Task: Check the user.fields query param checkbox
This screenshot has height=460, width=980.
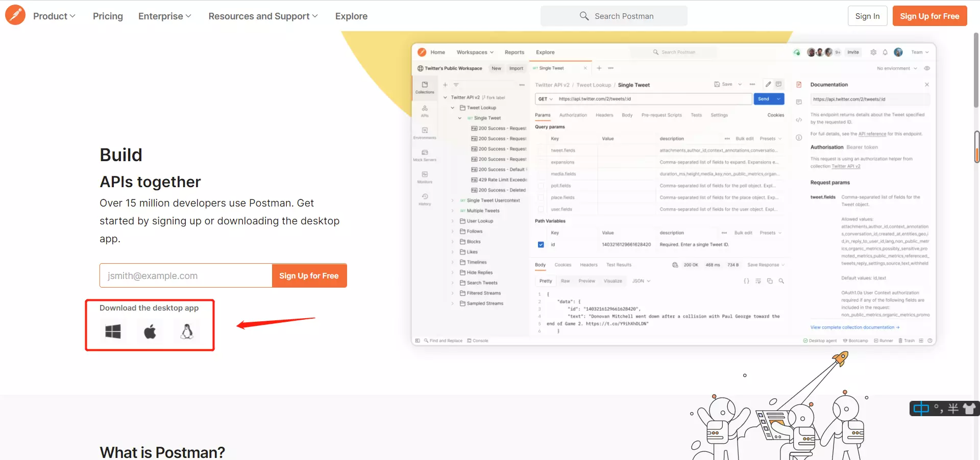Action: [x=541, y=209]
